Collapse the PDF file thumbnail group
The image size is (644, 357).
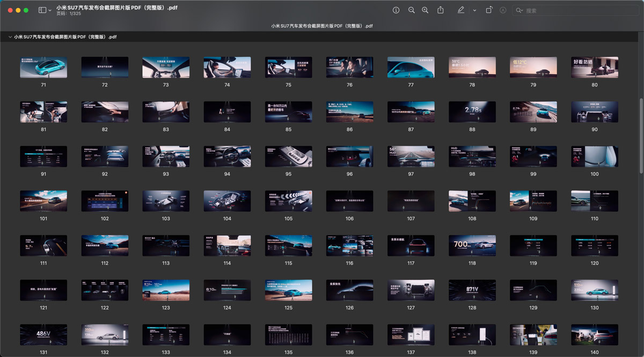[x=9, y=37]
